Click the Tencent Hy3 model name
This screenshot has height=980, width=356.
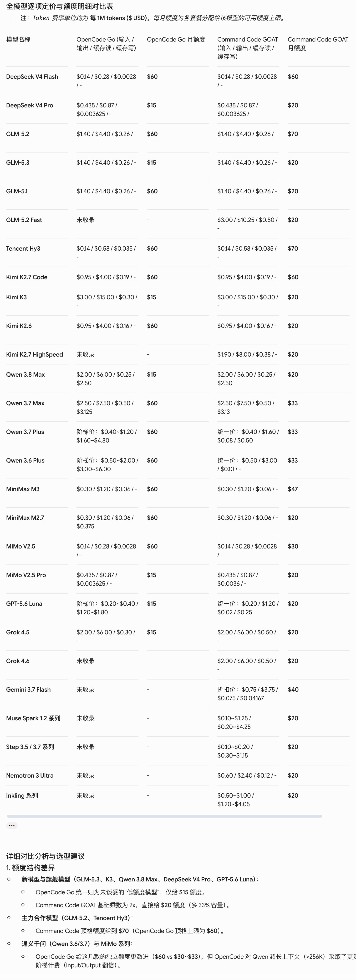click(x=23, y=248)
